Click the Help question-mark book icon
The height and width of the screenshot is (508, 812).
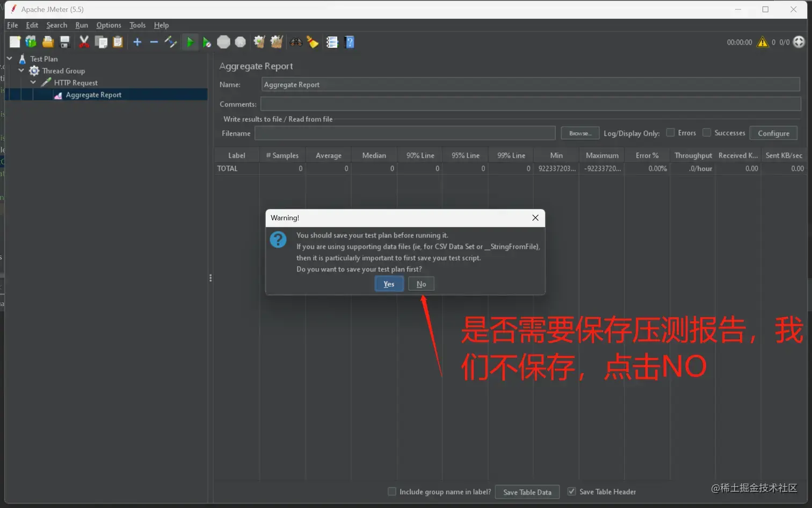click(x=350, y=42)
